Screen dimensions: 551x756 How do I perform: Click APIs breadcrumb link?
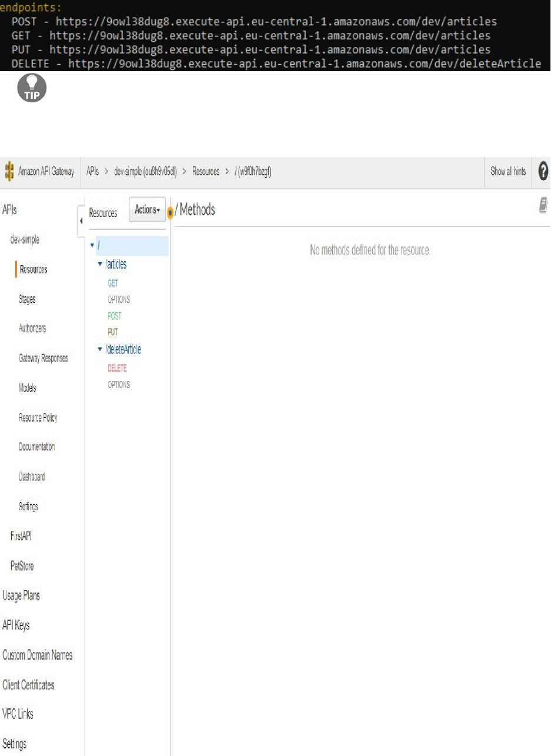[92, 172]
